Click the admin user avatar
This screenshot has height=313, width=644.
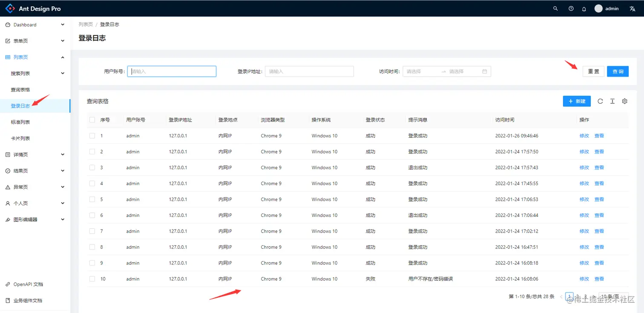(x=598, y=9)
